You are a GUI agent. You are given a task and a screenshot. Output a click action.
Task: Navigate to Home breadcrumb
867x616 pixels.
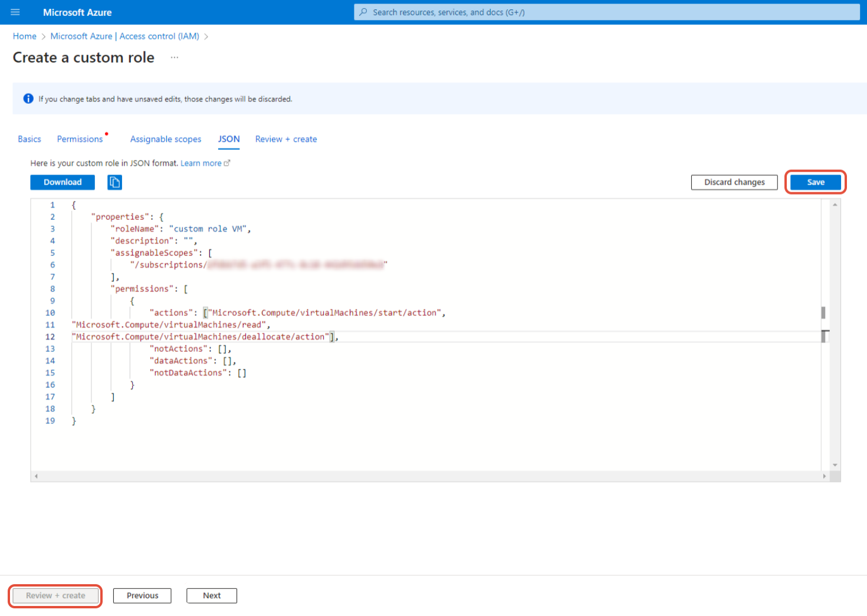tap(25, 36)
